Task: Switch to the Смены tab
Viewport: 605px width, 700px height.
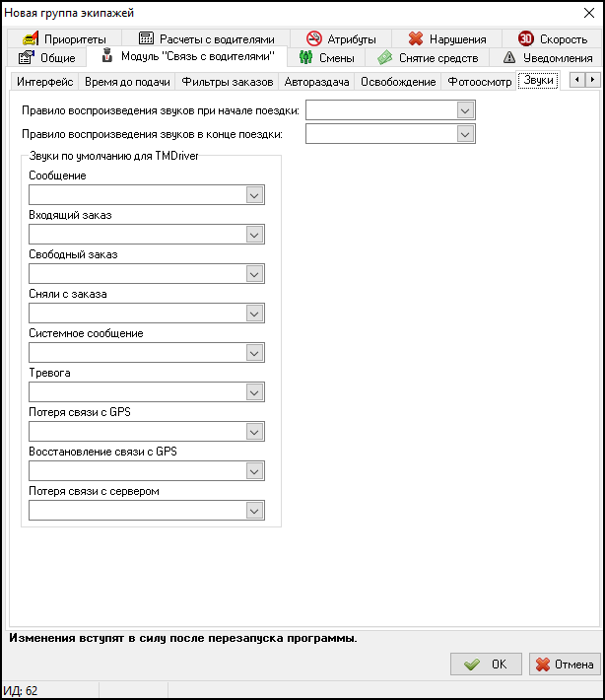Action: click(326, 57)
